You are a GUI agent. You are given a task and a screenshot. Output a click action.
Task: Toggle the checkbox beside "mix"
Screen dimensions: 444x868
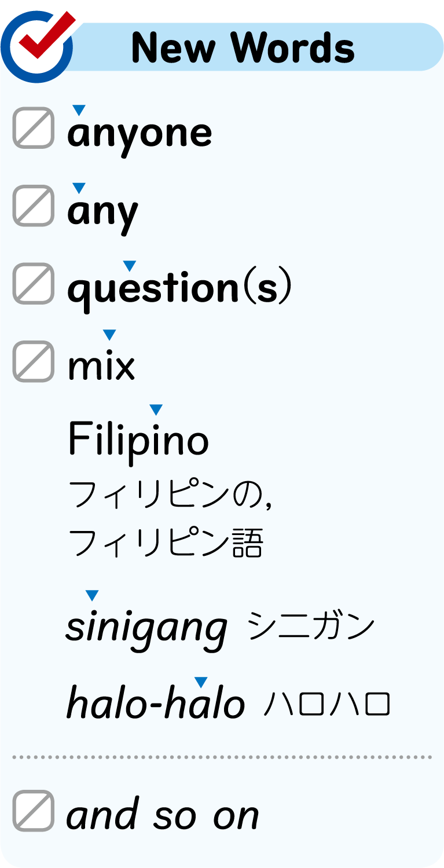coord(34,361)
